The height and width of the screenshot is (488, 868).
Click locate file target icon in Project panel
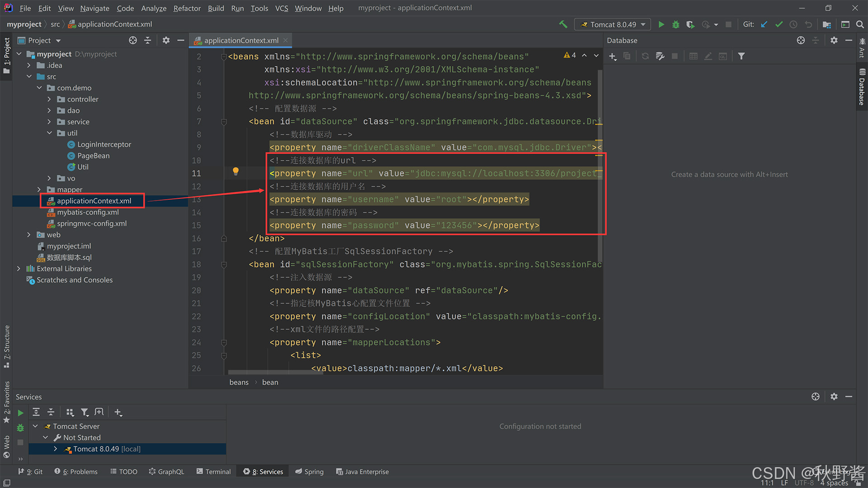point(133,40)
